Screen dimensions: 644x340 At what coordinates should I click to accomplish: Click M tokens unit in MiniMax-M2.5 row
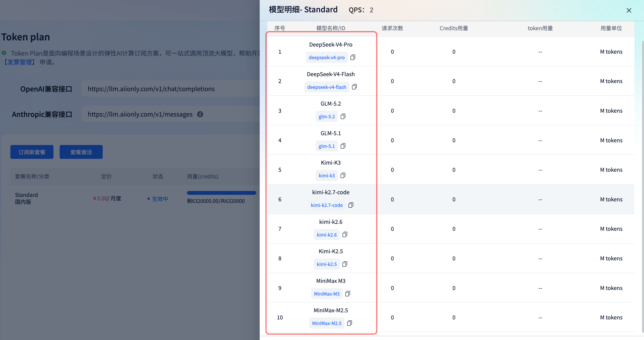pos(611,317)
